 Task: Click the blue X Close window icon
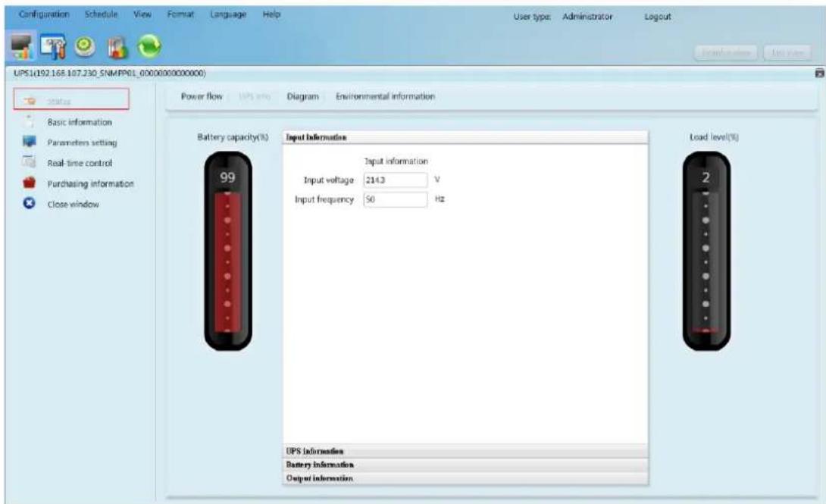[29, 203]
